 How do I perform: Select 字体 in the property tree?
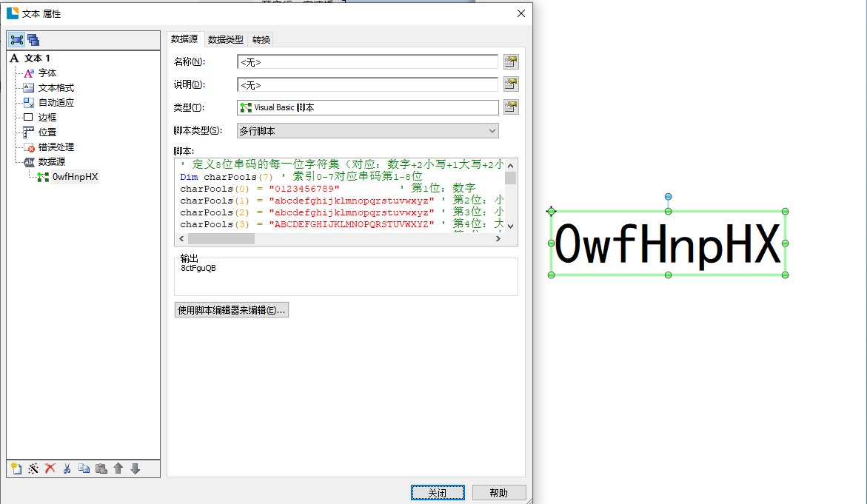pyautogui.click(x=47, y=73)
